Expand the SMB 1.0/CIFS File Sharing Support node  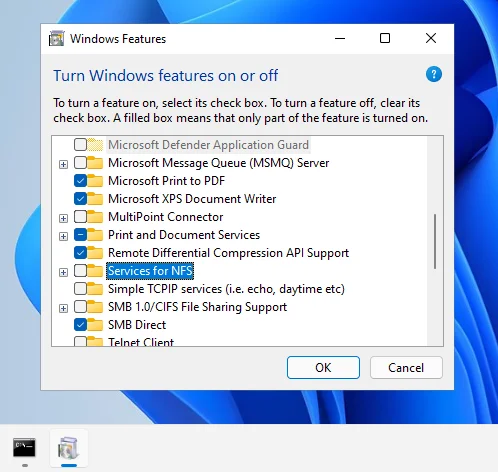[63, 308]
